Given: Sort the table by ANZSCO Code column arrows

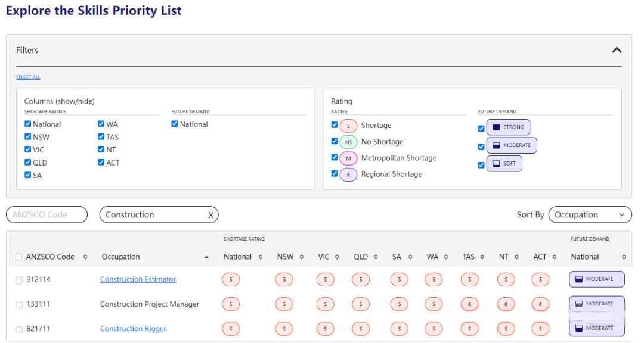Looking at the screenshot, I should coord(85,257).
